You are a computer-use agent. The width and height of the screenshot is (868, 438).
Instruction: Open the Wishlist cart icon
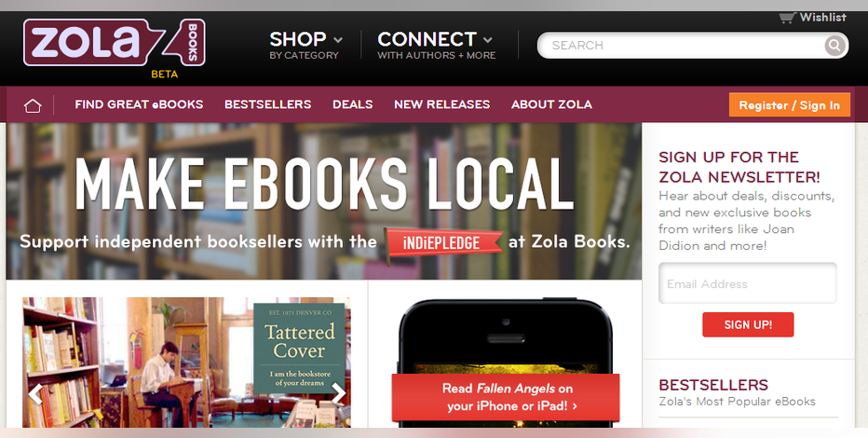coord(787,18)
